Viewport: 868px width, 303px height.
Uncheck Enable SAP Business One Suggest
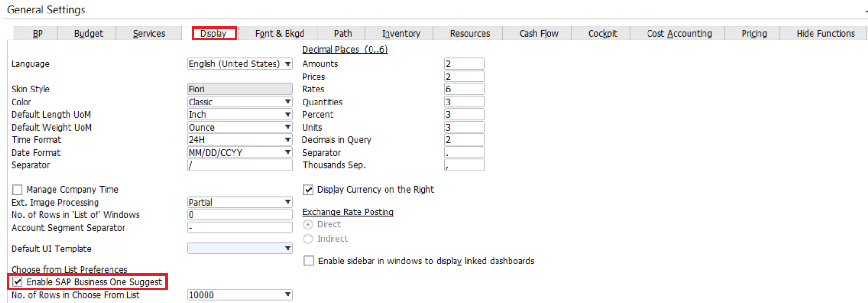(x=18, y=282)
